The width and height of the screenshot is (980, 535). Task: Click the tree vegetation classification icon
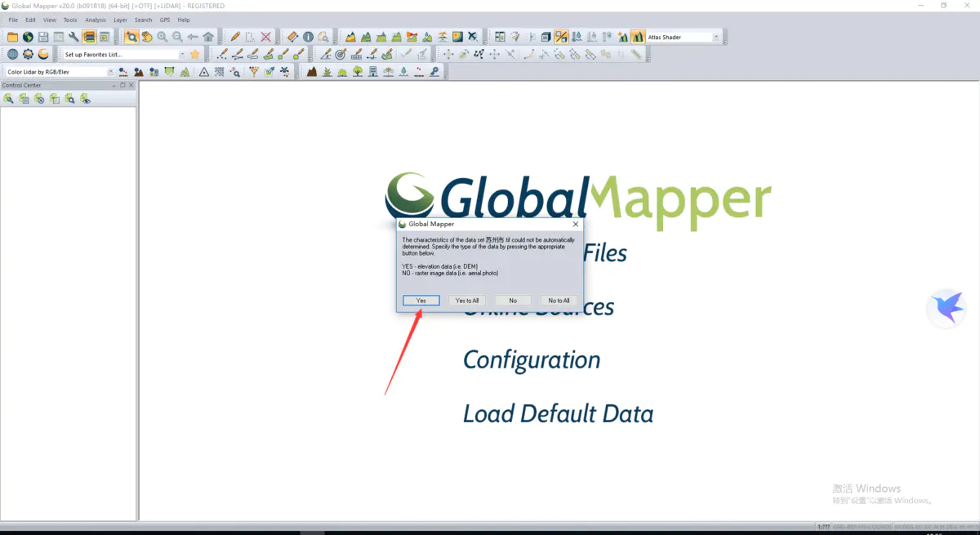358,72
